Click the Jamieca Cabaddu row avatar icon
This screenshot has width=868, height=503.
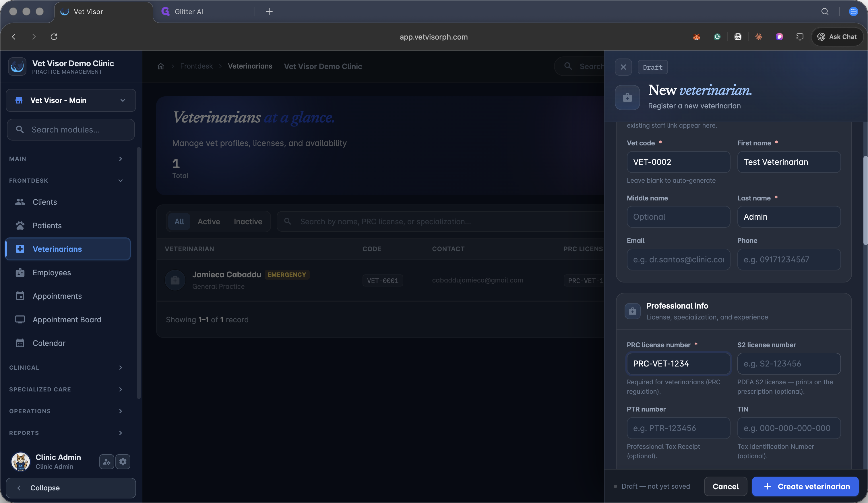click(x=175, y=280)
